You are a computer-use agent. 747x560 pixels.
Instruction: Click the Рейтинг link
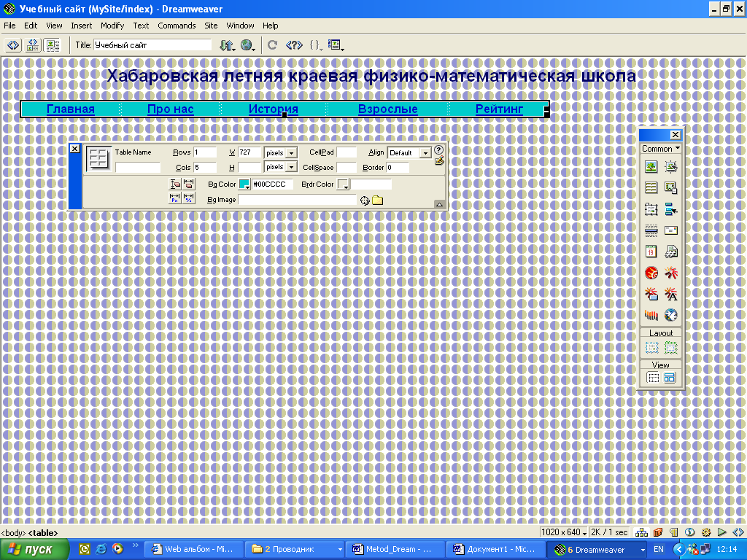click(499, 109)
